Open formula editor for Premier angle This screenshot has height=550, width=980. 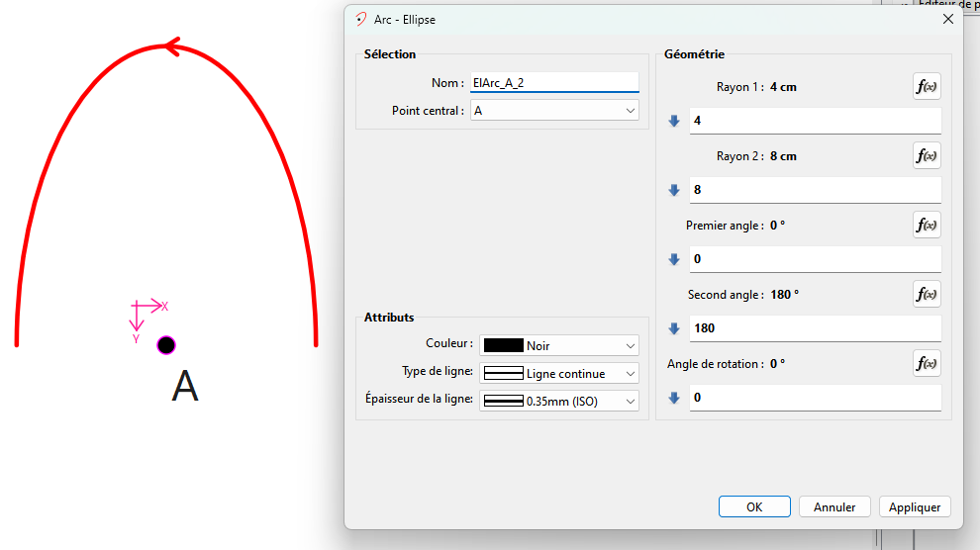(x=927, y=226)
